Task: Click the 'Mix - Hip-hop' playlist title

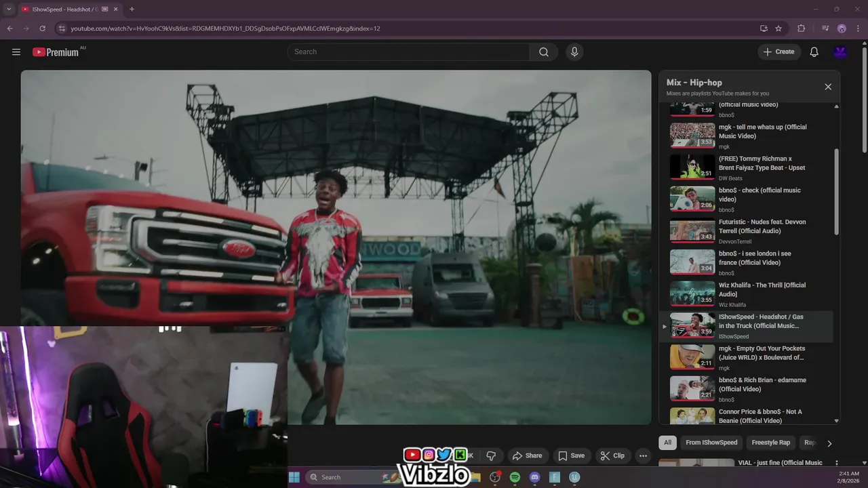Action: tap(694, 83)
